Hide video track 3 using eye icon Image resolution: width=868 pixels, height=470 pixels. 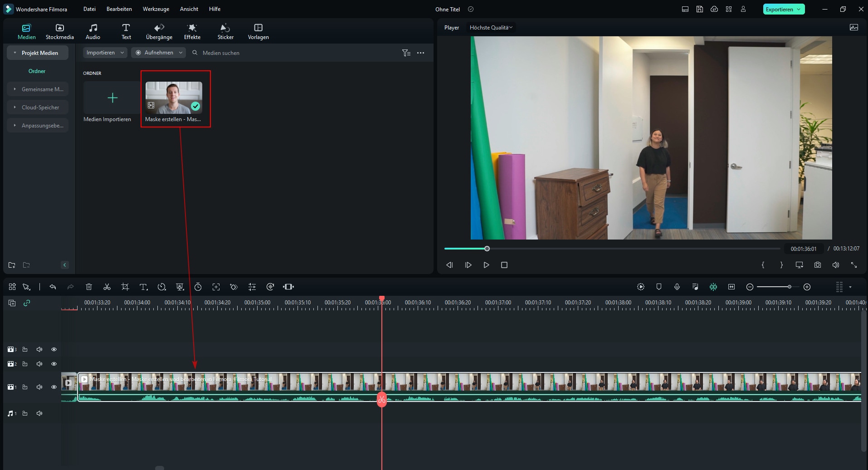coord(54,349)
